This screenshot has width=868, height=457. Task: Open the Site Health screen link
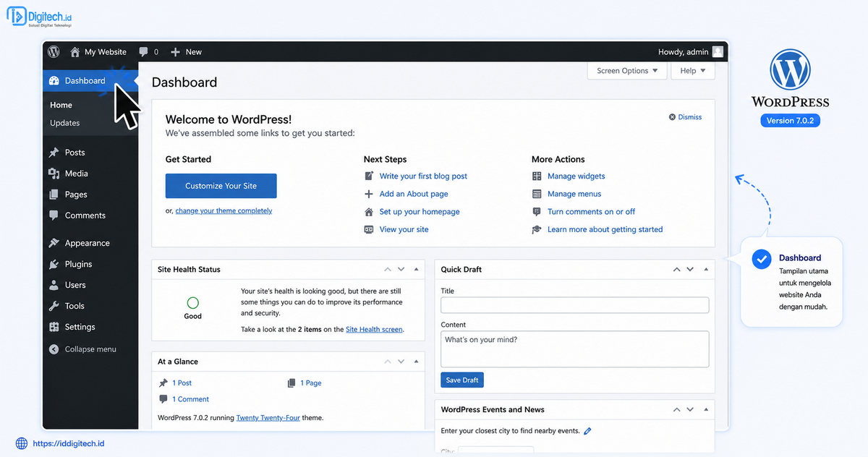coord(374,329)
